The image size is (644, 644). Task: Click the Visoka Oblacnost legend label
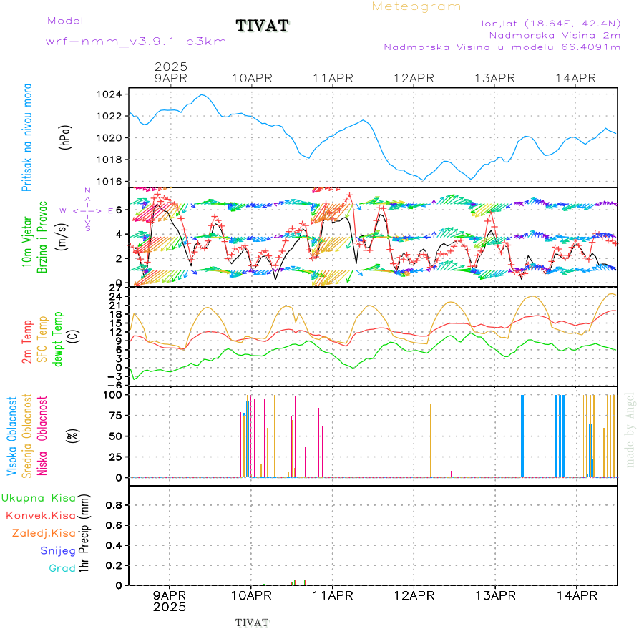[12, 436]
